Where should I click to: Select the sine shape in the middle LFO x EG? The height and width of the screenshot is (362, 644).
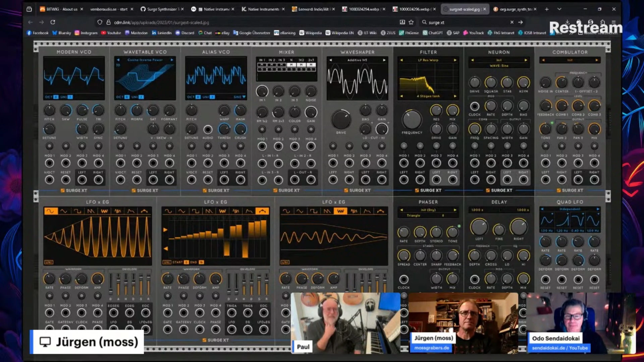[x=168, y=211]
